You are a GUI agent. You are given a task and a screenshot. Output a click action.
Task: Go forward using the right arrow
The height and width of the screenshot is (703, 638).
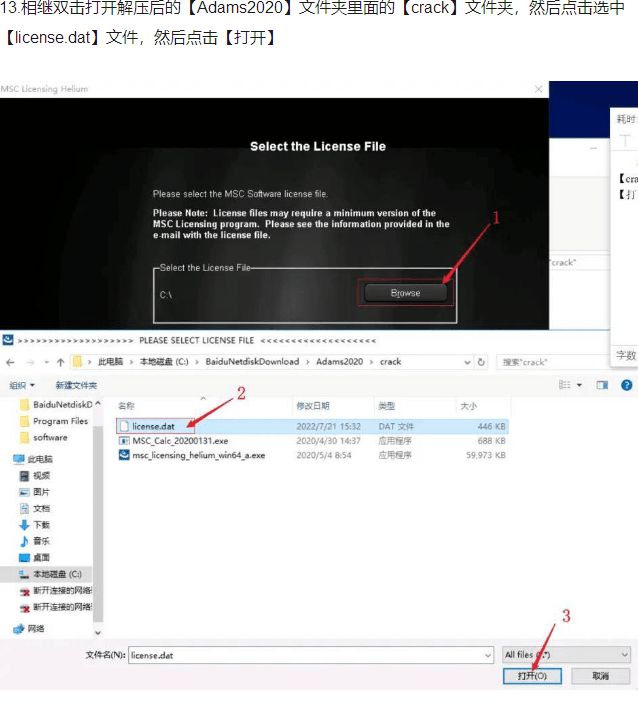click(30, 362)
